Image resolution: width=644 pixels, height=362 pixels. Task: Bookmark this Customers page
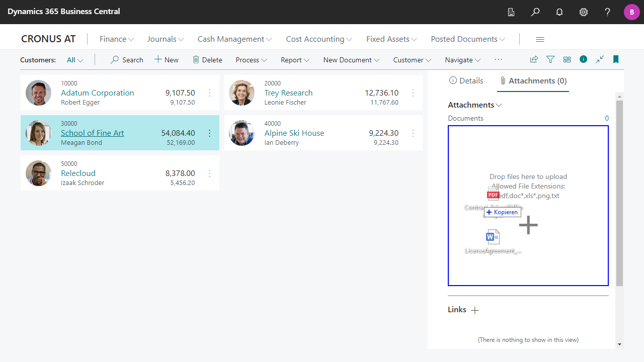(616, 59)
